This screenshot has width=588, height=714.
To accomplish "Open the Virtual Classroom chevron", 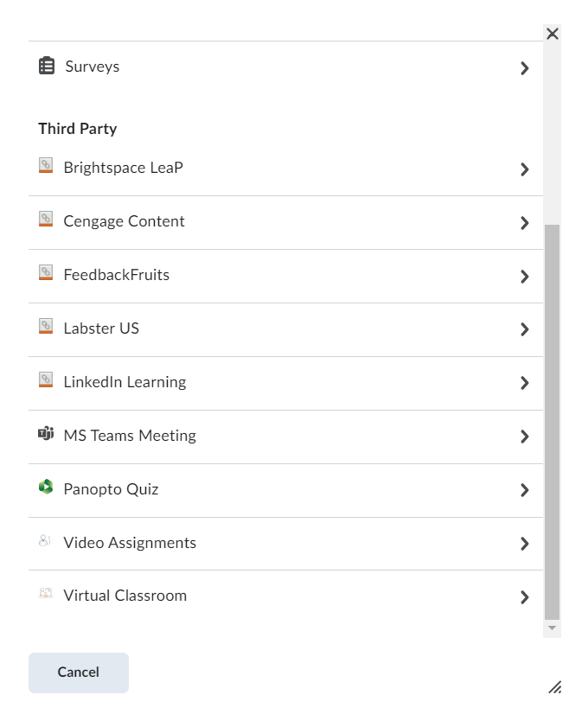I will pos(525,596).
